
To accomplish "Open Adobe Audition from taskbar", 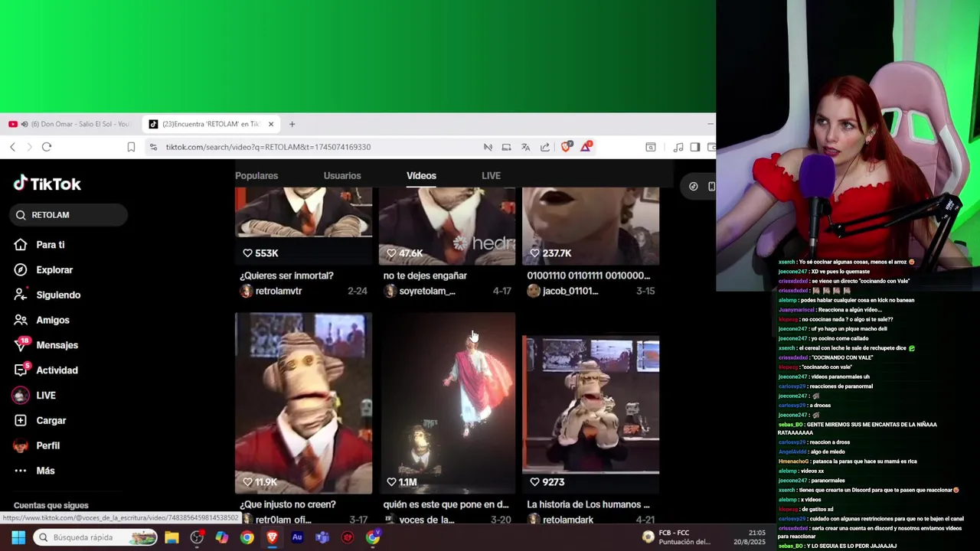I will pyautogui.click(x=297, y=538).
